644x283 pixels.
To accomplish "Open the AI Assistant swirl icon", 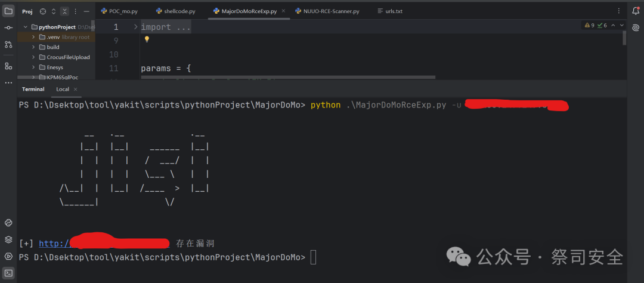I will point(636,27).
